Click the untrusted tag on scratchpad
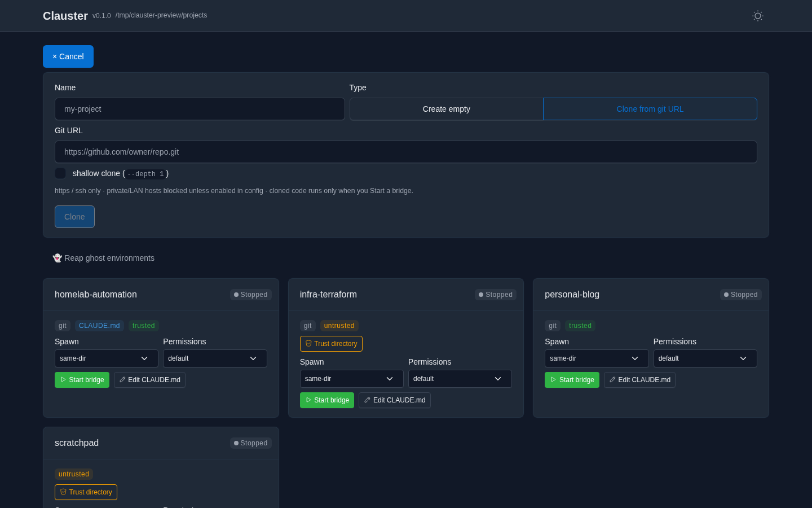This screenshot has width=812, height=508. point(74,474)
